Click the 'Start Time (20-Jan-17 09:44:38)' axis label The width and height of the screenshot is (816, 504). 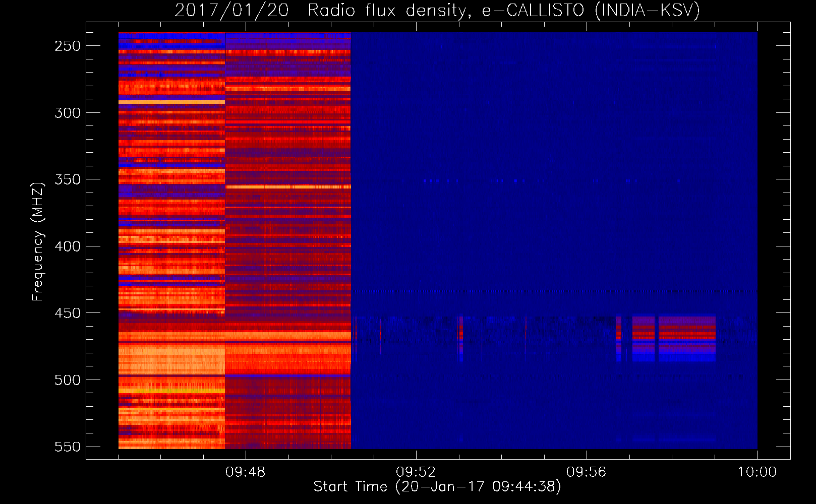click(437, 487)
